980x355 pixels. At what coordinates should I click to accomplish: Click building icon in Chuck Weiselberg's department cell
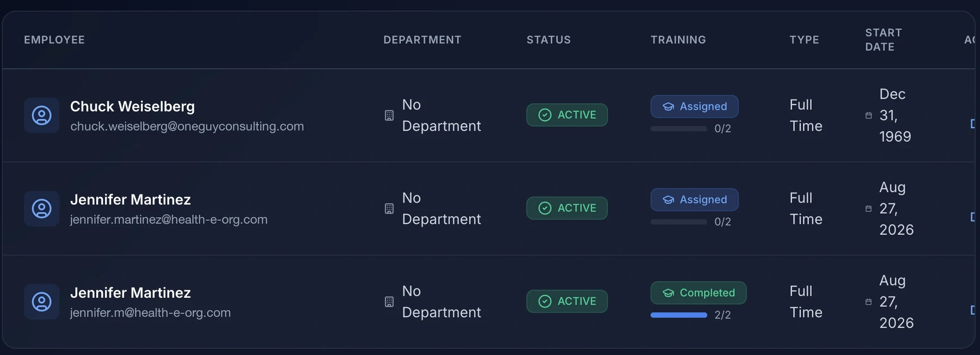pos(389,115)
